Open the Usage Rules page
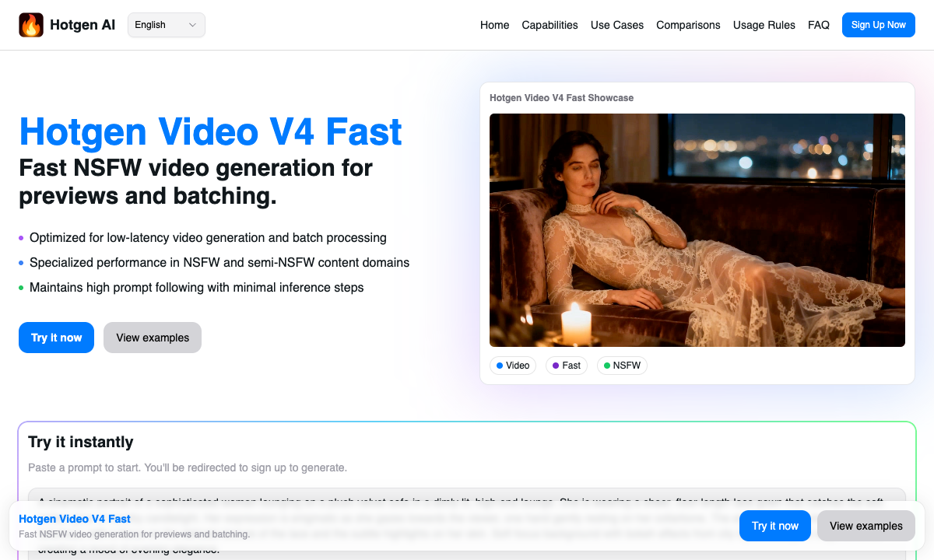 [x=764, y=25]
